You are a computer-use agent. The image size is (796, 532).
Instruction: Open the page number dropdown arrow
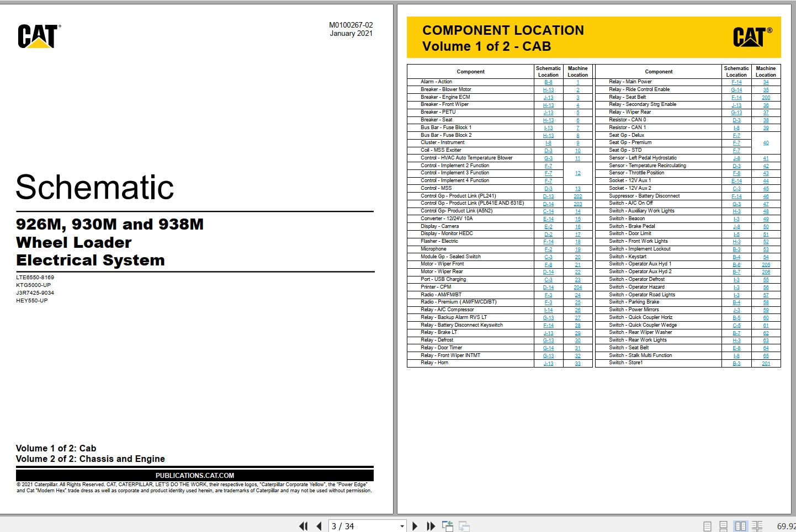402,526
